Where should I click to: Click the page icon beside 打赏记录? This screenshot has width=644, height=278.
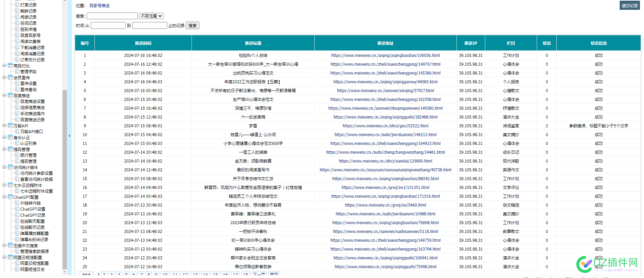pyautogui.click(x=17, y=5)
